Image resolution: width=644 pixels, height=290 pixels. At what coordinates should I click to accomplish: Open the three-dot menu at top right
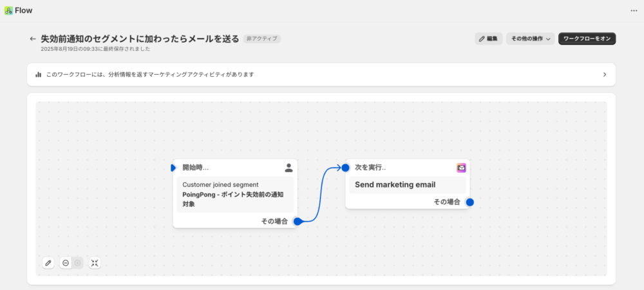(x=634, y=11)
